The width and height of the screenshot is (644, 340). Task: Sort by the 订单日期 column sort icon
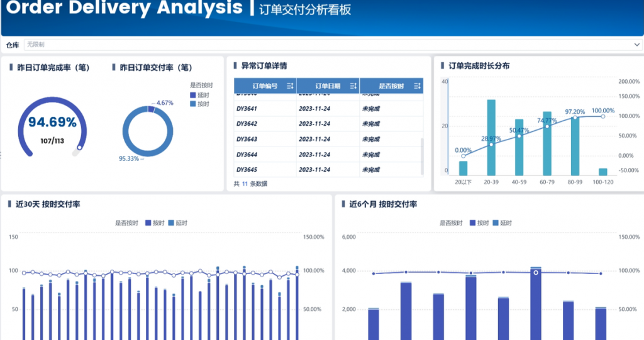point(353,86)
